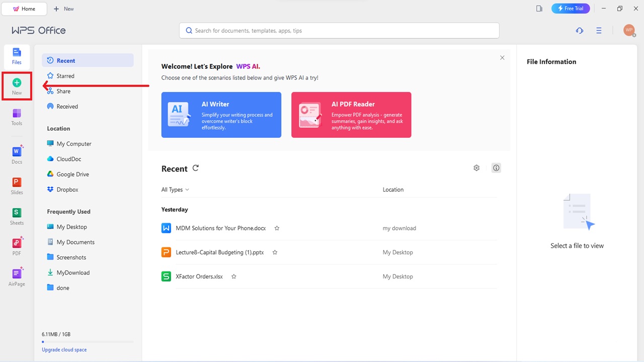Favorite the XFactor Orders spreadsheet
Screen dimensions: 644x362
pyautogui.click(x=233, y=276)
